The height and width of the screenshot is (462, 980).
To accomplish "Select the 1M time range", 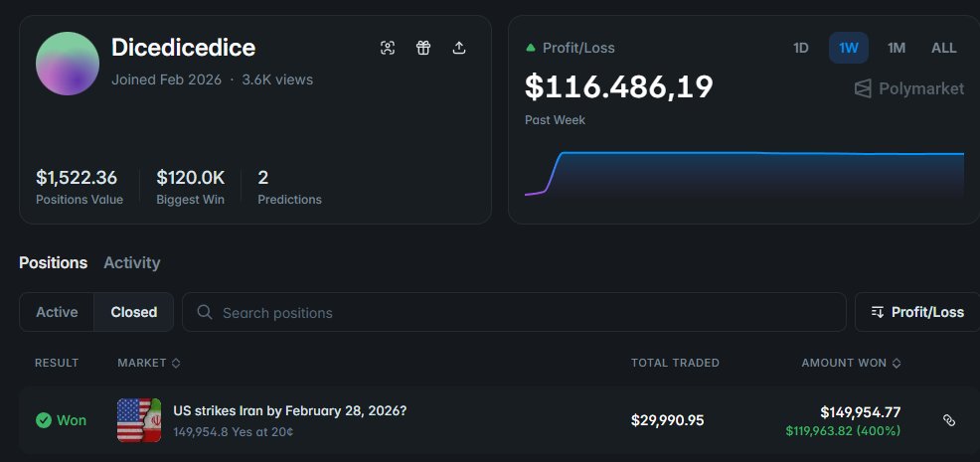I will [897, 48].
